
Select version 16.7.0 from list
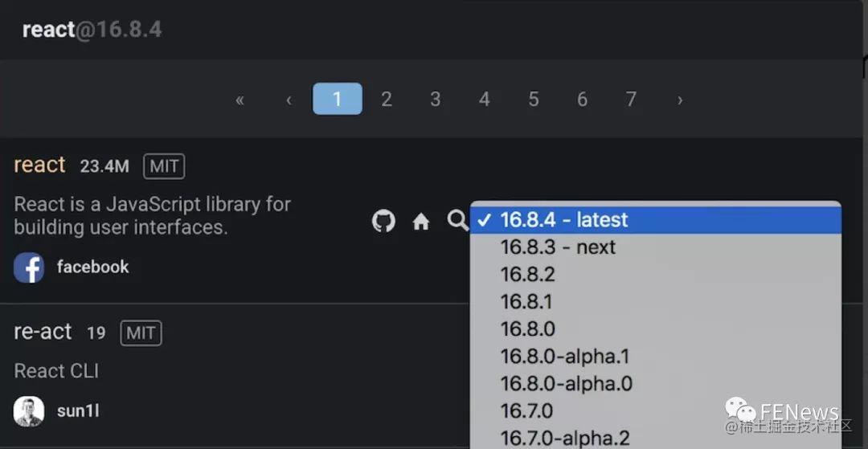656,410
